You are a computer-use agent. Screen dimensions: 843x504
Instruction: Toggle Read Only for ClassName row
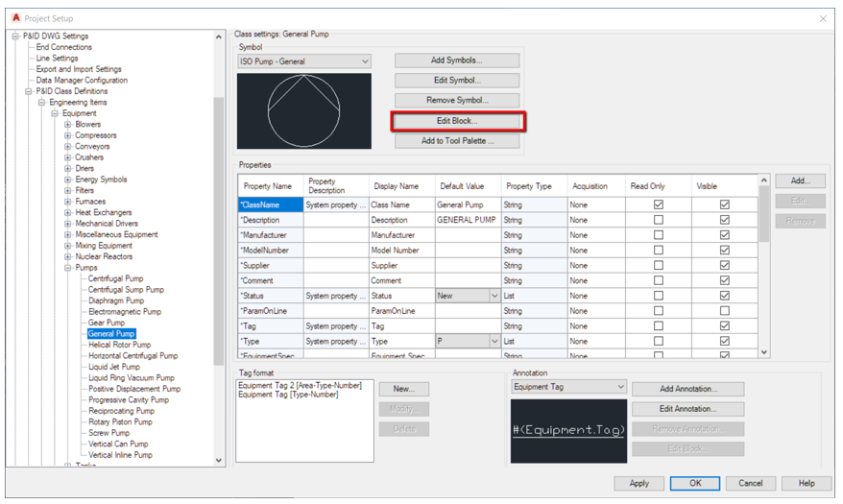click(x=658, y=204)
